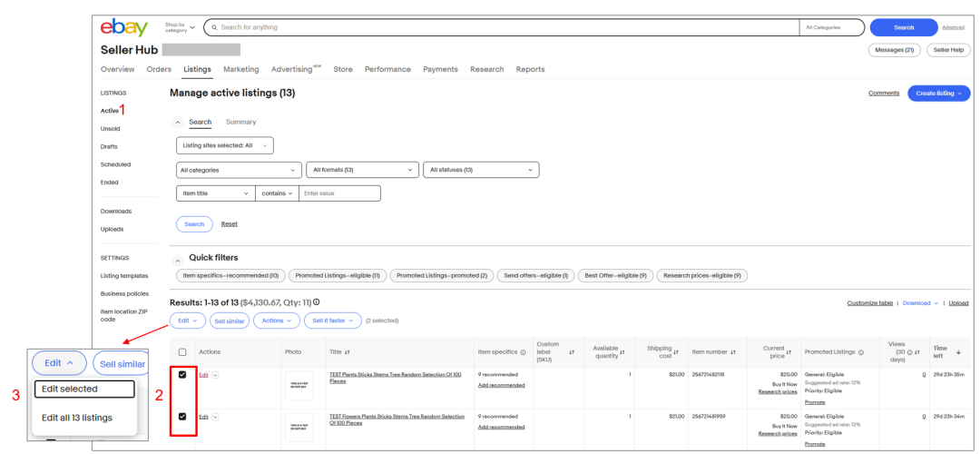
Task: Go to the Orders tab
Action: tap(159, 69)
